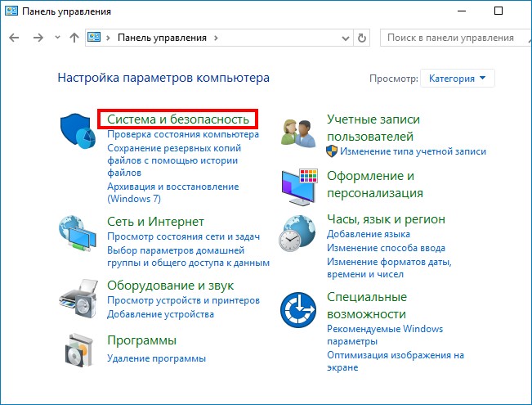Click Панель управления breadcrumb in address bar
This screenshot has width=532, height=405.
point(163,38)
